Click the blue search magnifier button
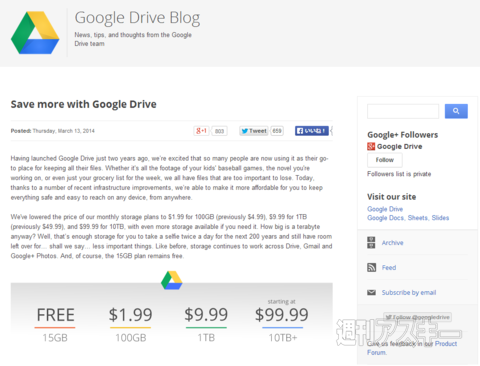The image size is (480, 366). pos(456,111)
